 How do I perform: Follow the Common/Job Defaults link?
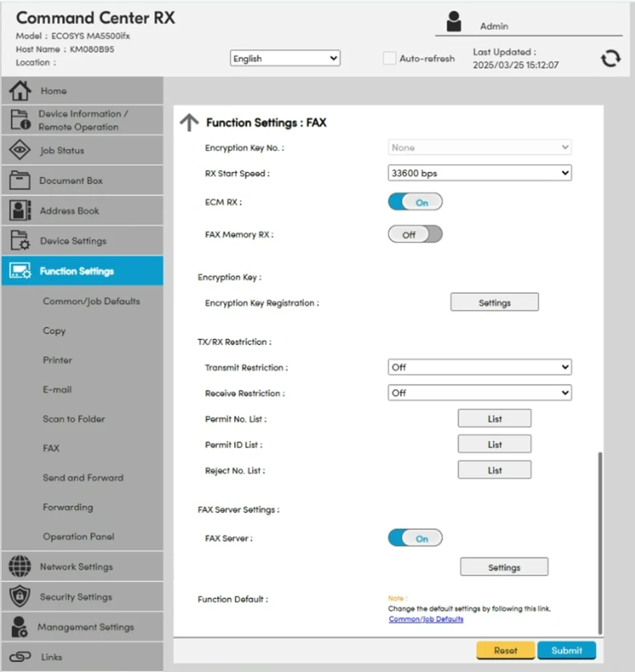426,619
